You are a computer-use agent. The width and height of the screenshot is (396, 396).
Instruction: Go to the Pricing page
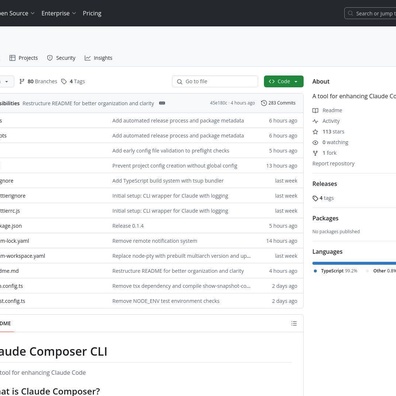(x=92, y=13)
